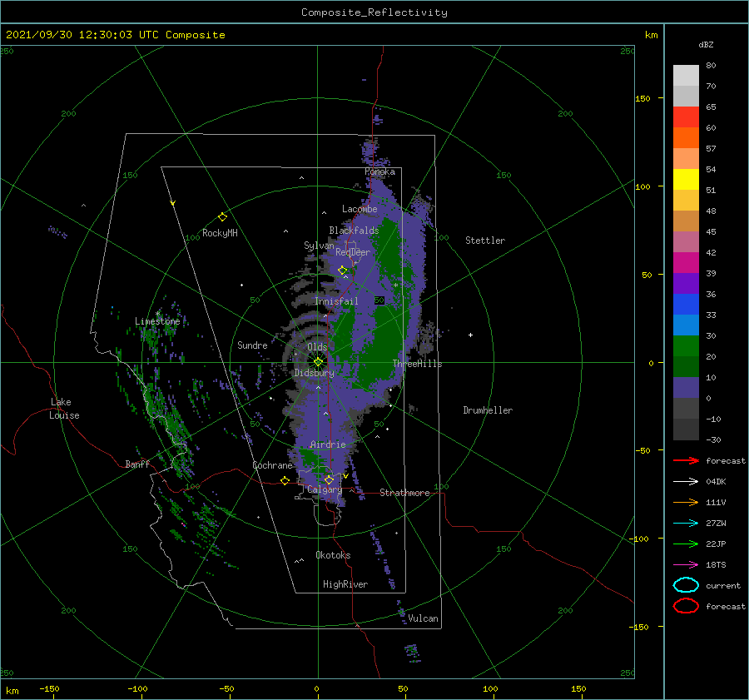Image resolution: width=749 pixels, height=700 pixels.
Task: Click the Sundre label
Action: 252,345
